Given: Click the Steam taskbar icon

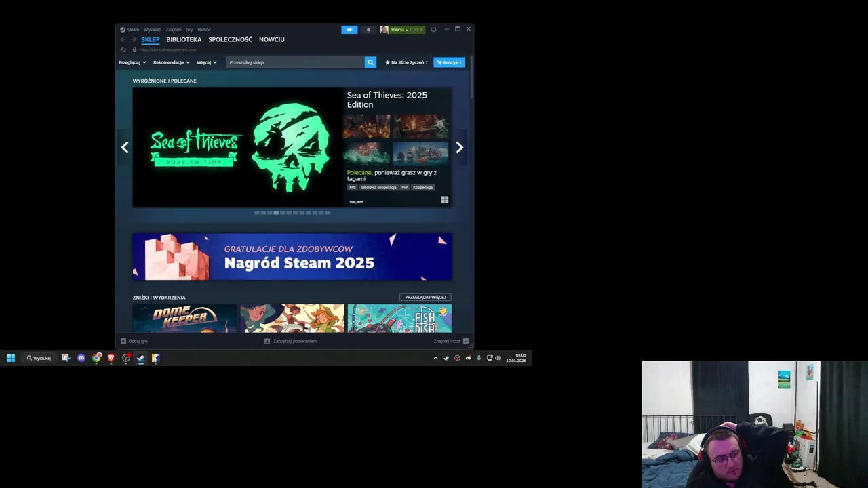Looking at the screenshot, I should coord(140,358).
